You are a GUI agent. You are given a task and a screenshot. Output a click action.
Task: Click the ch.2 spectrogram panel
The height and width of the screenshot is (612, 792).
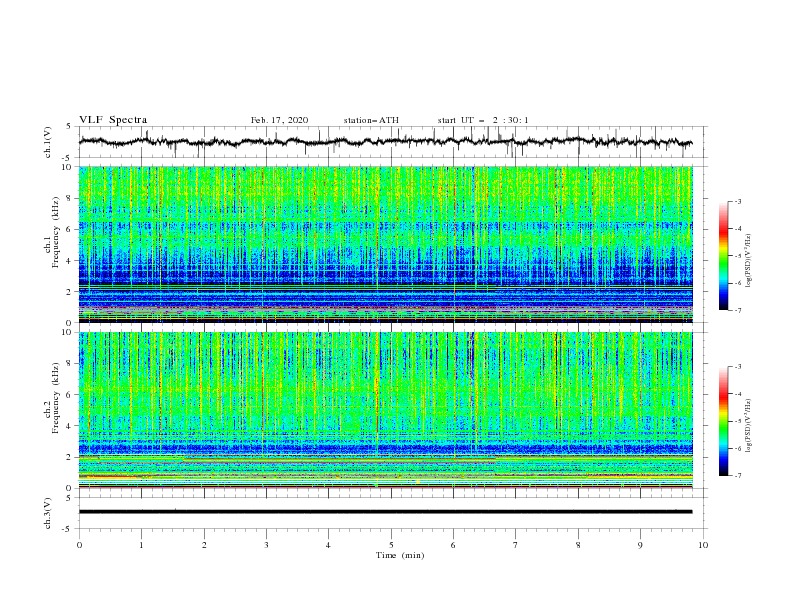(x=386, y=410)
